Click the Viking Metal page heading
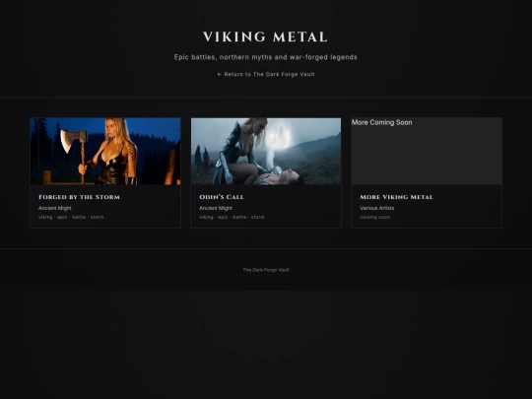Viewport: 532px width, 399px height. pos(265,37)
